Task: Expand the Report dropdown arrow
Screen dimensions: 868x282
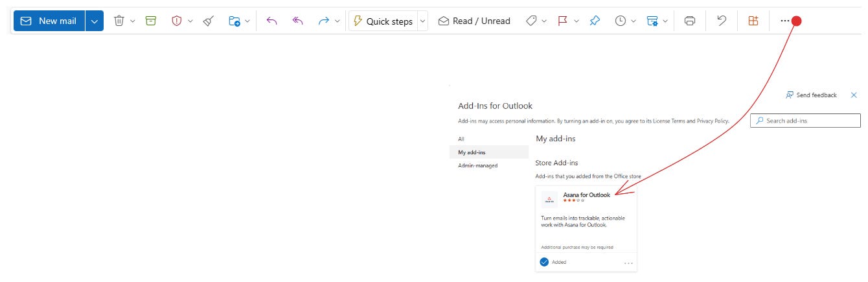Action: [x=190, y=21]
